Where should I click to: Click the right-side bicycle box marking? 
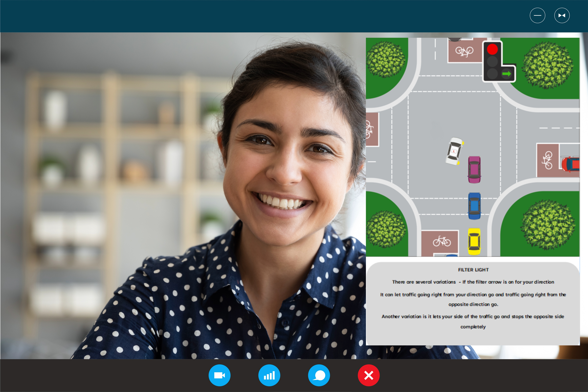click(548, 160)
